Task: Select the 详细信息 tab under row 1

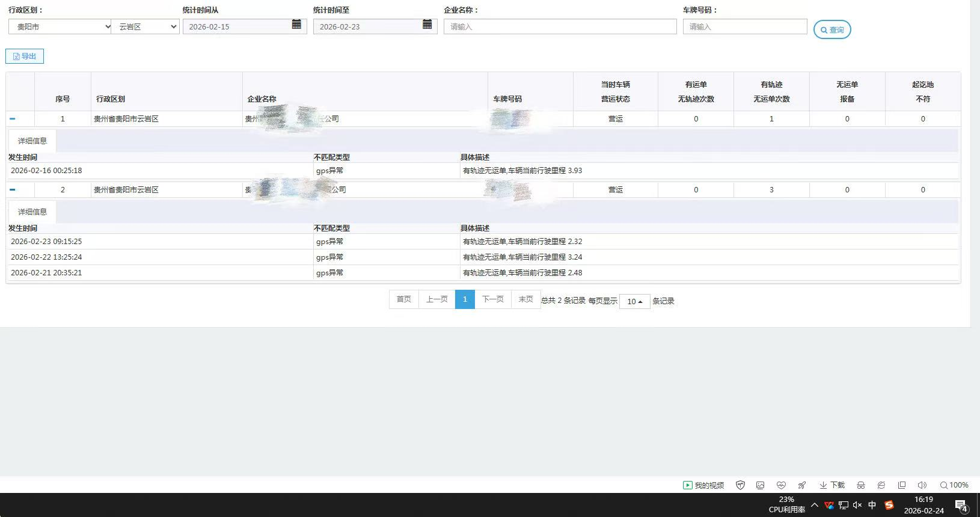Action: pos(32,141)
